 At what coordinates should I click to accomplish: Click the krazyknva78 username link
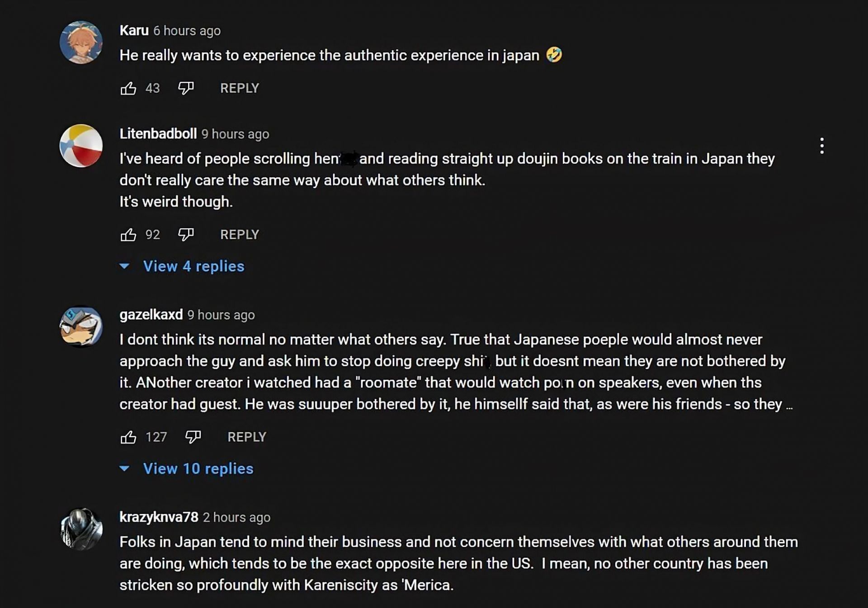pos(159,517)
